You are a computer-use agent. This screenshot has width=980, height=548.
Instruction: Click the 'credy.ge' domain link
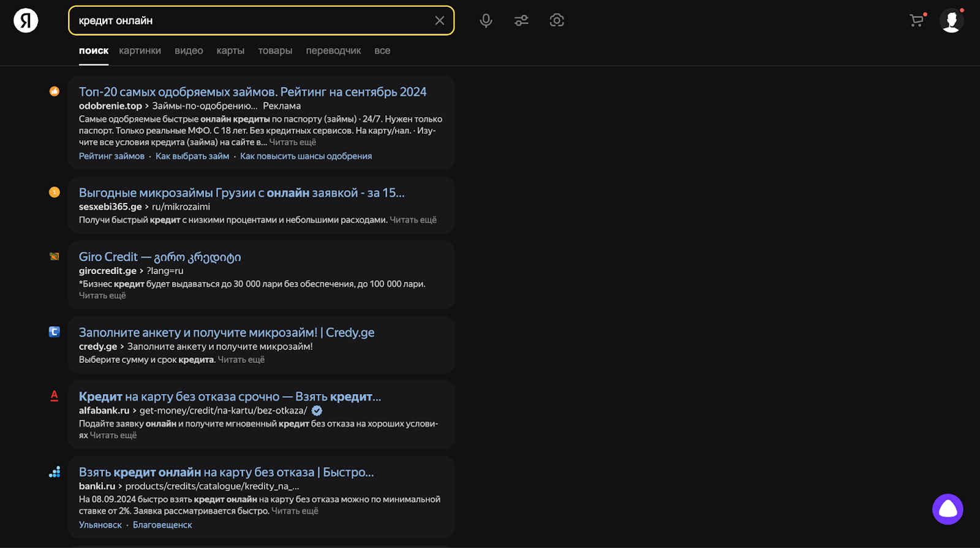click(x=98, y=347)
